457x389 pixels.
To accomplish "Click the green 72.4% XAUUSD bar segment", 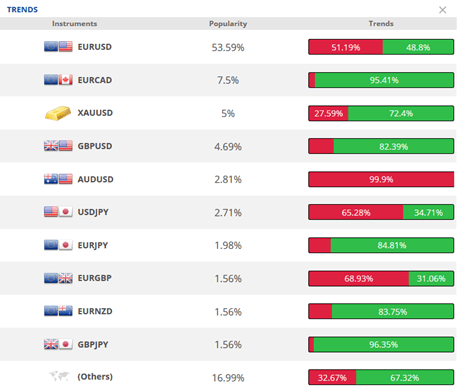I will pos(401,113).
